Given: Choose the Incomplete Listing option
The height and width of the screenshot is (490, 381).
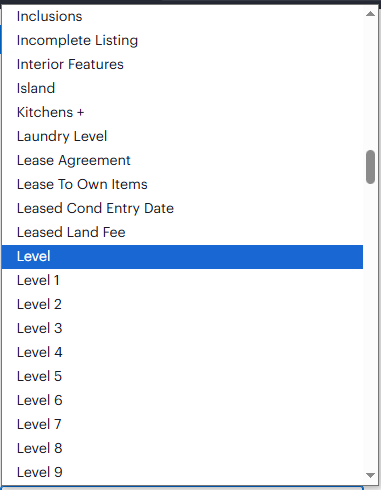Looking at the screenshot, I should click(182, 40).
